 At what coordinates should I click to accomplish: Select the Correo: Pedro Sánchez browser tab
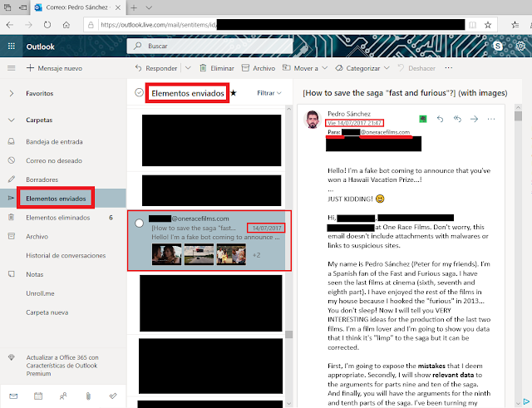(x=76, y=7)
